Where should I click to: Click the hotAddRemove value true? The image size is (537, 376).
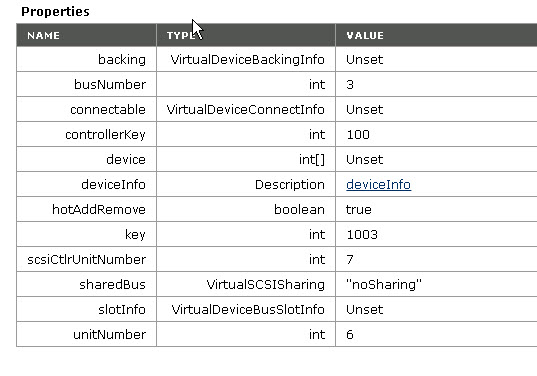click(359, 210)
